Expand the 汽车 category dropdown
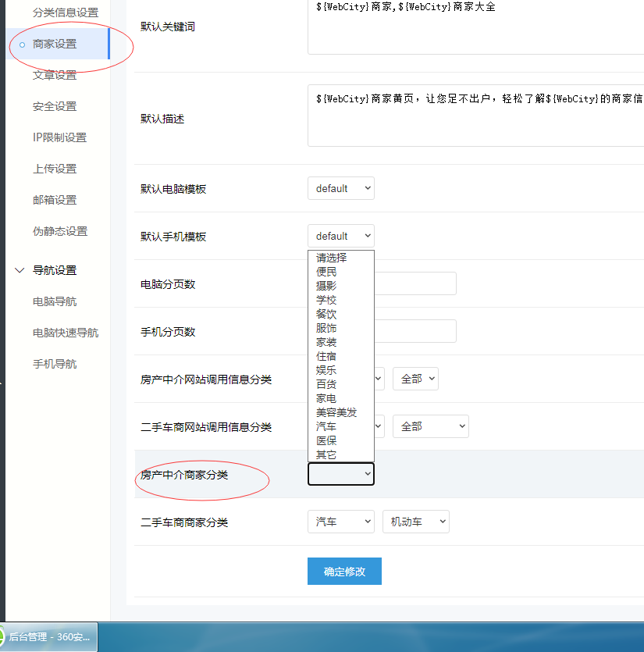Screen dimensions: 644x652 [x=340, y=522]
